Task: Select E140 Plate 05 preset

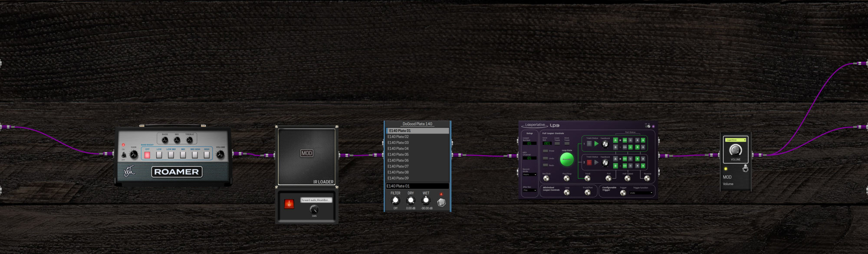Action: pos(398,155)
